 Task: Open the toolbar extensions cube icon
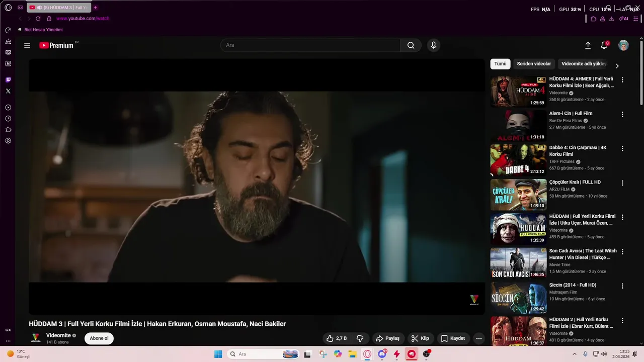click(593, 19)
